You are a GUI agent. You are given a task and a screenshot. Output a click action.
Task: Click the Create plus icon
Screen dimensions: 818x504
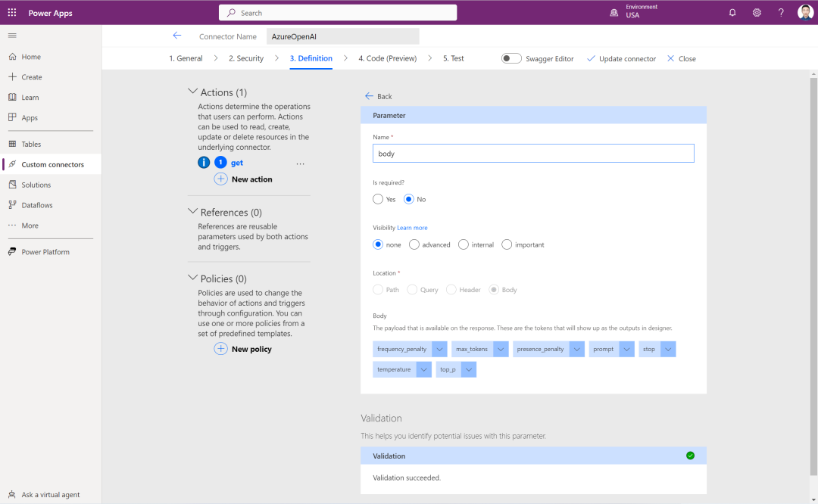coord(13,76)
